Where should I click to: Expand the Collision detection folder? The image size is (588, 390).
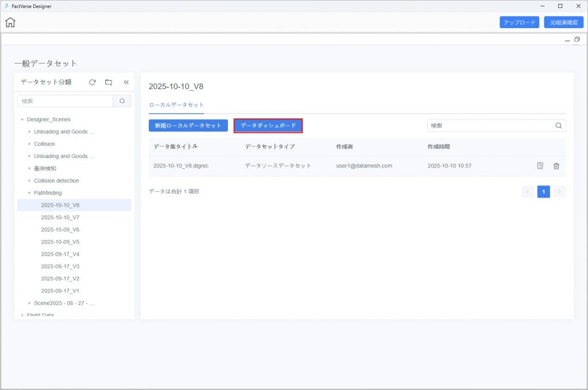(29, 181)
